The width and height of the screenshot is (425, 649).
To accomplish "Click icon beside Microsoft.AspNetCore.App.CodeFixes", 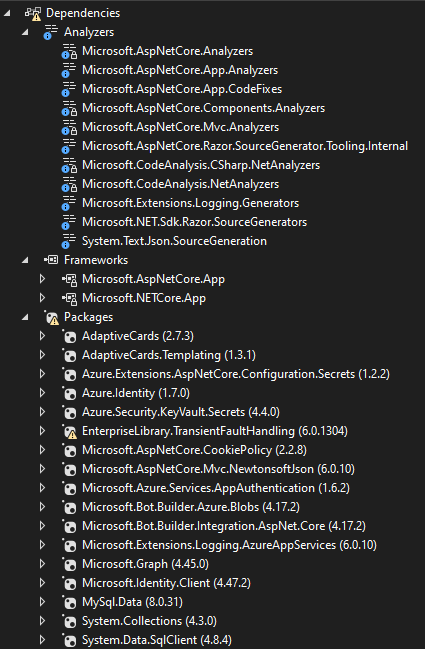I will [x=69, y=89].
